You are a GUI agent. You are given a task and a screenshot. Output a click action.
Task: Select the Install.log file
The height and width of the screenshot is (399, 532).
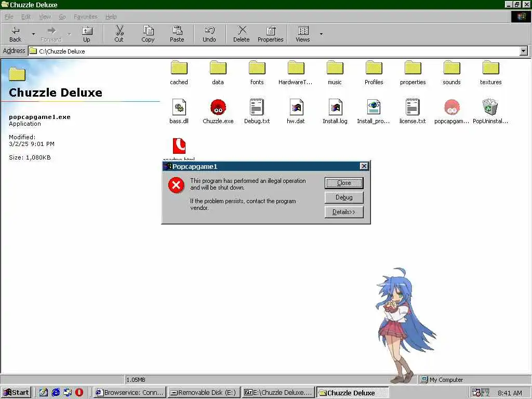click(x=335, y=111)
